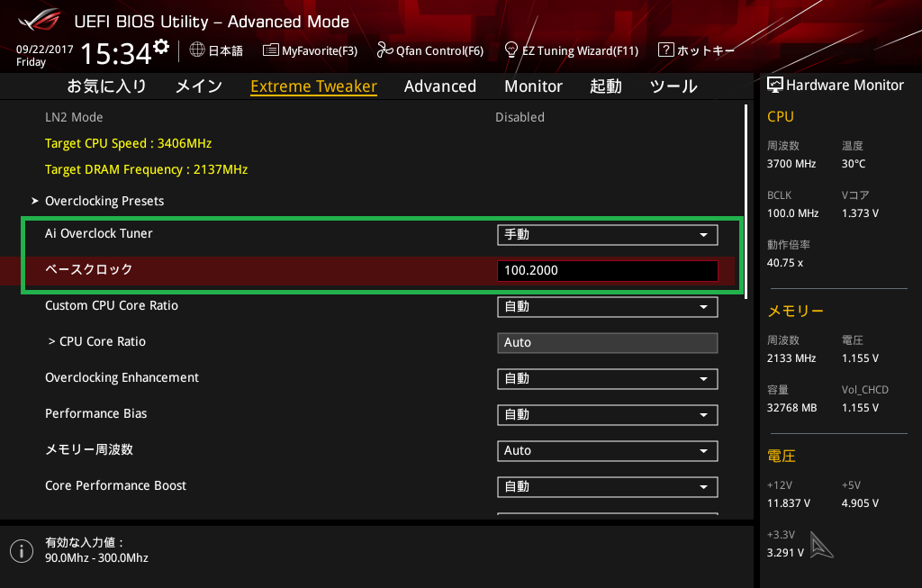This screenshot has height=588, width=922.
Task: Open the メモリー周波数 Auto dropdown
Action: coord(608,451)
